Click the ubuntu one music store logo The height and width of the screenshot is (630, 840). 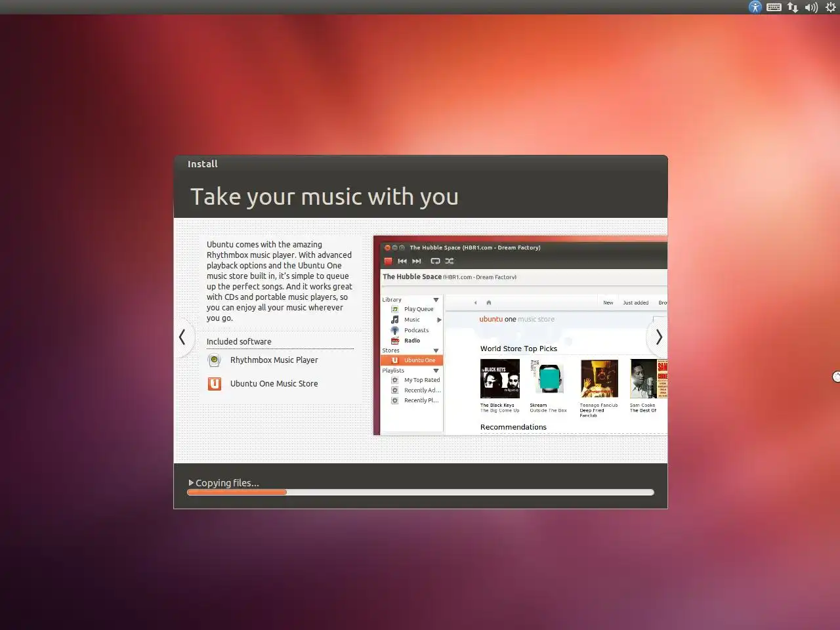tap(516, 320)
